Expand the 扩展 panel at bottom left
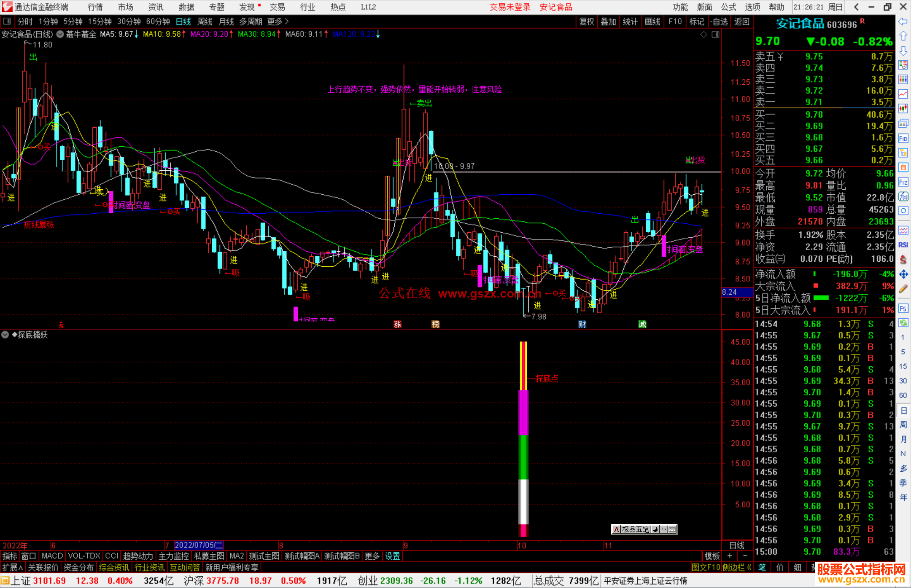The height and width of the screenshot is (588, 911). pos(12,567)
